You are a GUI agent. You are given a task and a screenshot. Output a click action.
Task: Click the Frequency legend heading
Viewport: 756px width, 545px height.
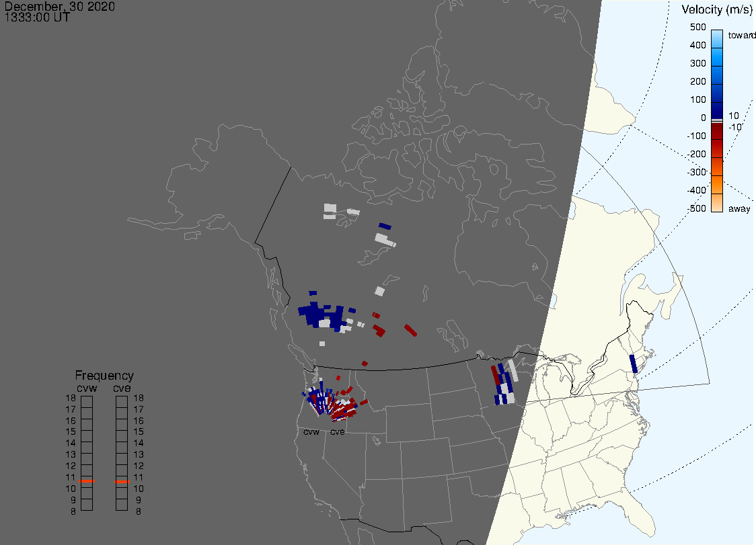pos(104,376)
